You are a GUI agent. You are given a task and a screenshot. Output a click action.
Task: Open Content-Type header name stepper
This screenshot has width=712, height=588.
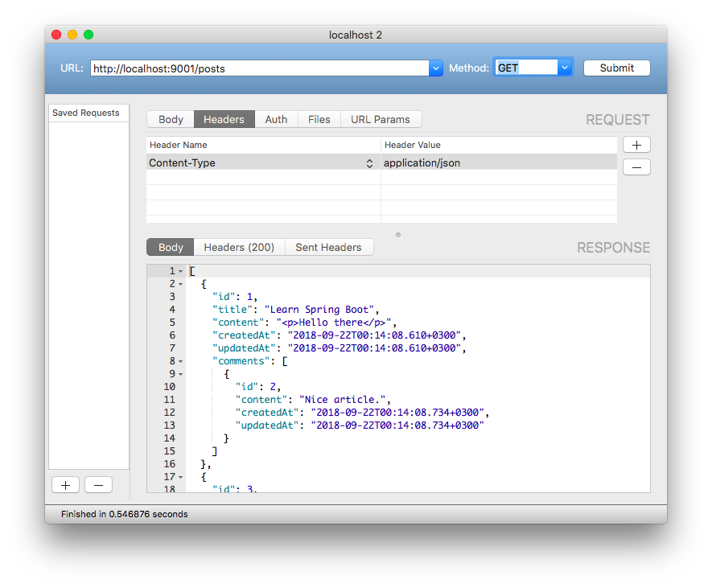tap(369, 163)
